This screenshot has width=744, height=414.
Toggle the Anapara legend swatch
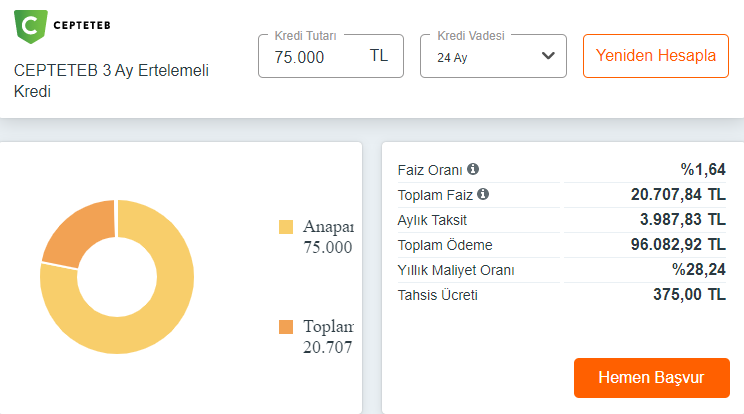(x=286, y=227)
